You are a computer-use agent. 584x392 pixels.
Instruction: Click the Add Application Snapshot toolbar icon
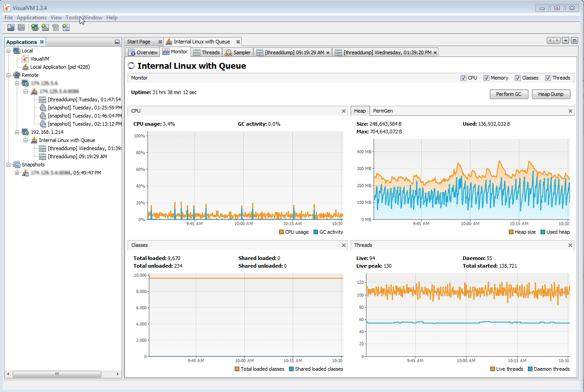pos(66,28)
